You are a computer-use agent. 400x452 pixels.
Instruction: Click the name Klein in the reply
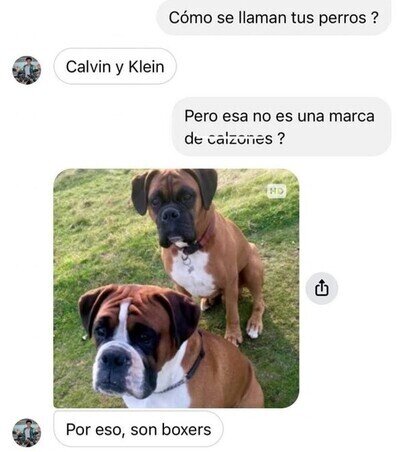146,67
